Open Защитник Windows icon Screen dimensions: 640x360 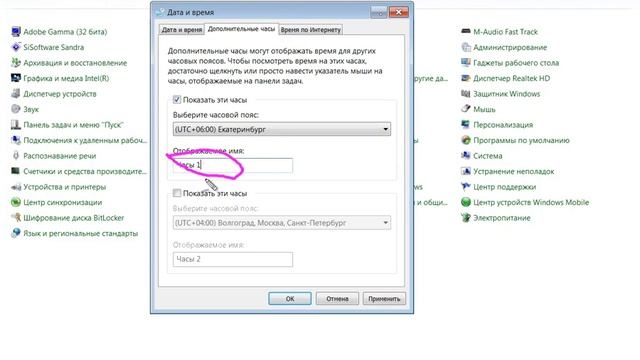point(466,93)
